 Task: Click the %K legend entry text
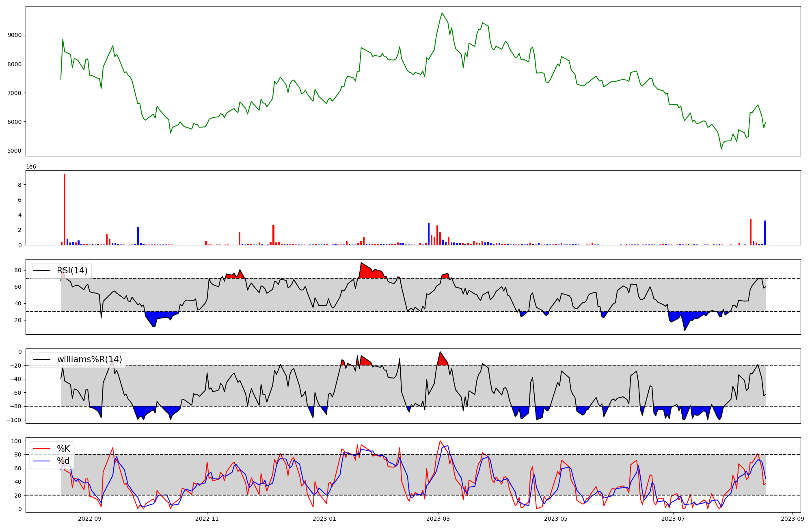point(63,449)
